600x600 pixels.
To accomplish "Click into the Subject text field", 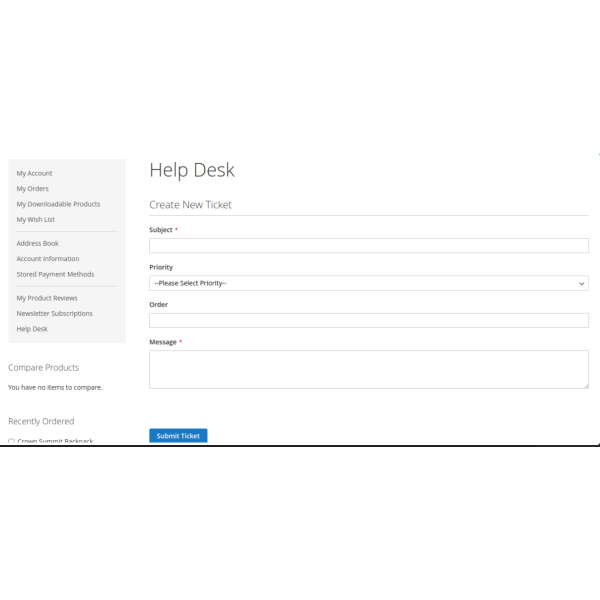I will 368,245.
